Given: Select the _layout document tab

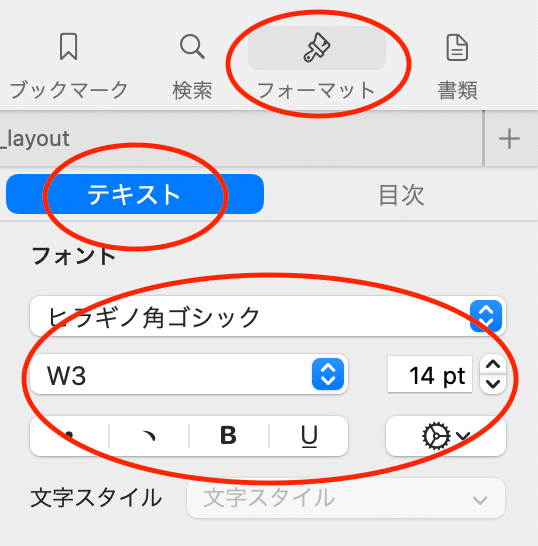Looking at the screenshot, I should [x=241, y=139].
